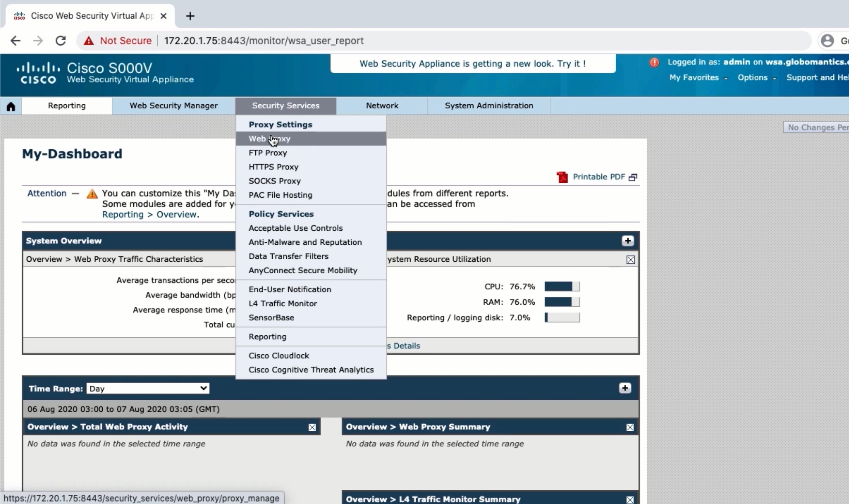Close Web Proxy Summary module
849x504 pixels.
(630, 427)
